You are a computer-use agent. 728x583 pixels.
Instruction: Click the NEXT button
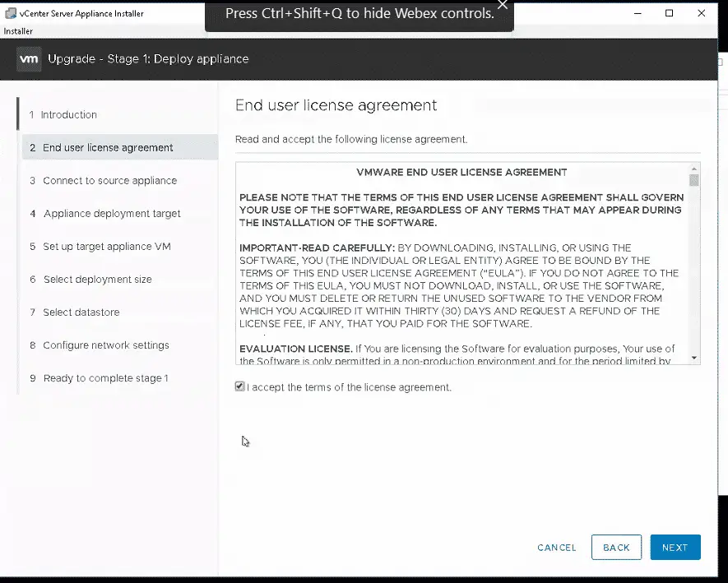[675, 548]
